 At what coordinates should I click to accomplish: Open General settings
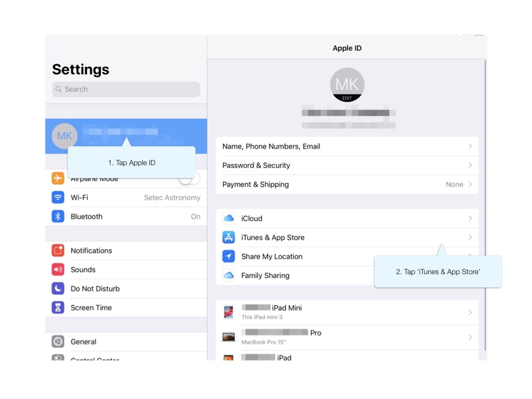point(126,342)
